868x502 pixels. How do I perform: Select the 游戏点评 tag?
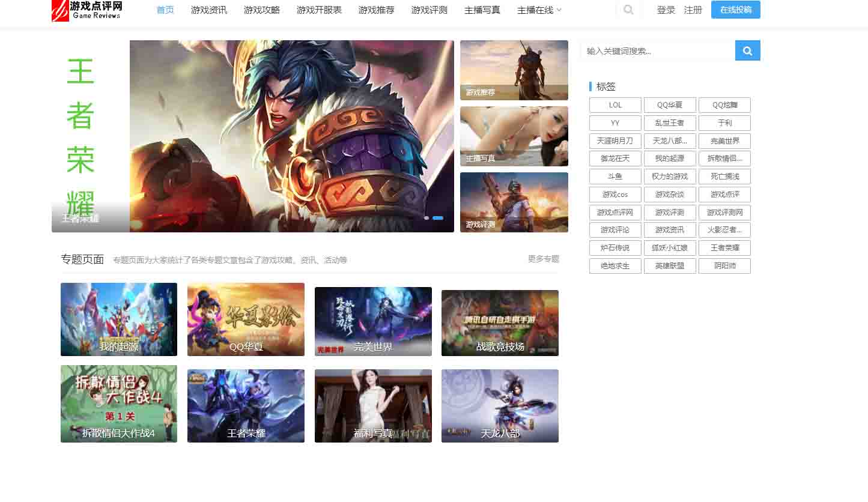pyautogui.click(x=724, y=195)
